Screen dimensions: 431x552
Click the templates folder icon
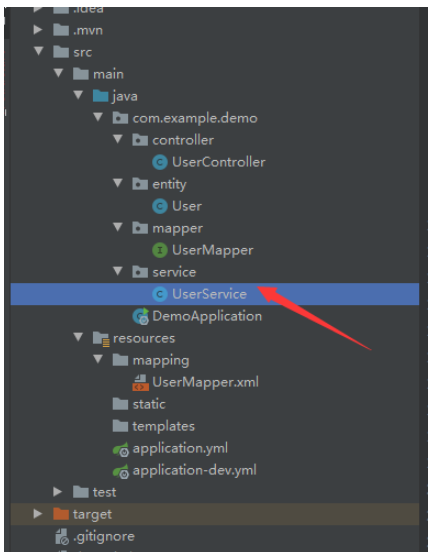coord(120,426)
